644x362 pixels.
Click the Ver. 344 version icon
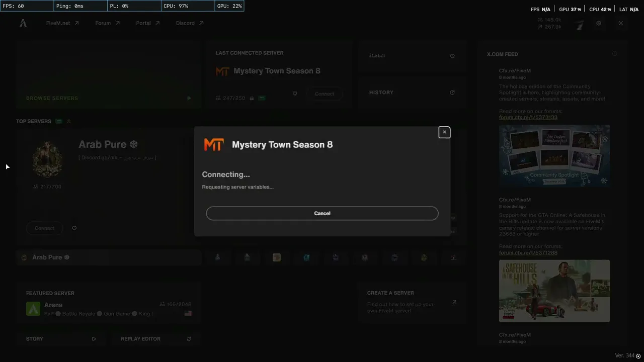638,356
